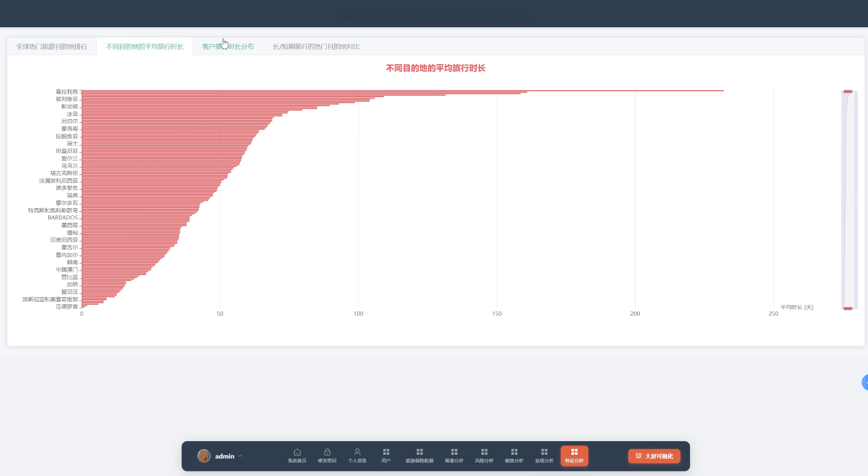Click the blue floating button at right edge
868x476 pixels.
pos(865,383)
